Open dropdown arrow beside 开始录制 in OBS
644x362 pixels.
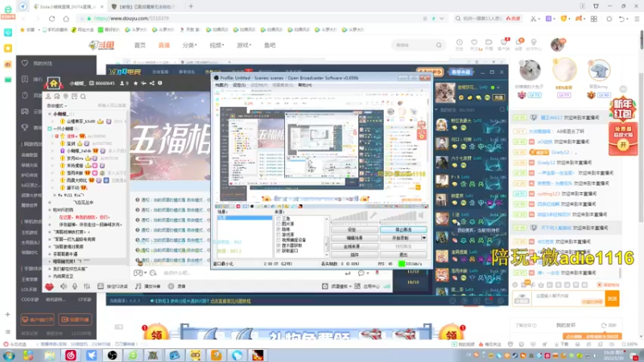point(424,238)
